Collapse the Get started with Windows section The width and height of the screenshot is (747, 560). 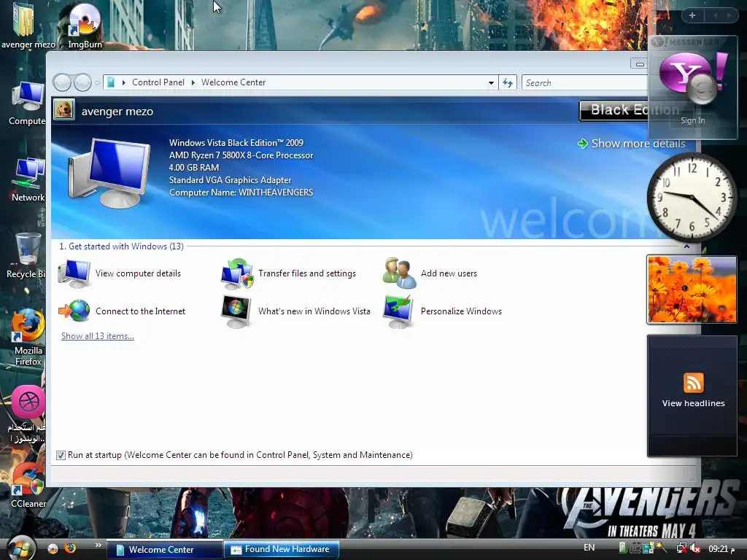686,246
